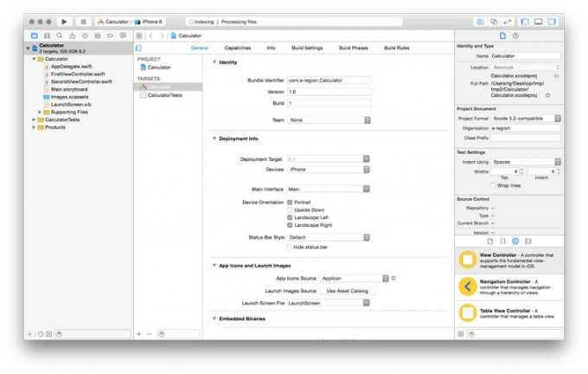The width and height of the screenshot is (588, 374).
Task: Open the Debug navigator
Action: 98,35
